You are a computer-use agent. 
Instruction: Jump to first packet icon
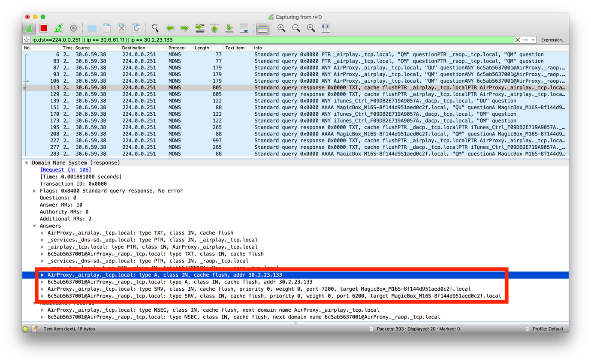pyautogui.click(x=214, y=28)
